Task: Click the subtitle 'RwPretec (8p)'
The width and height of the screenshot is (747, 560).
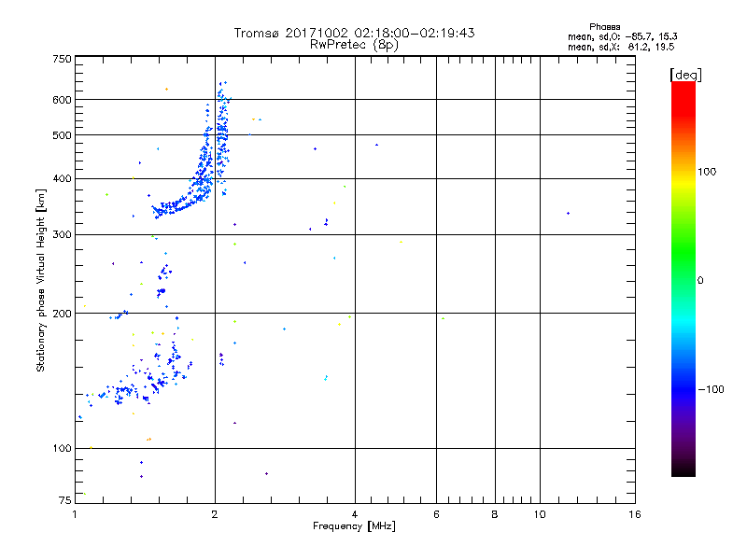Action: tap(354, 45)
